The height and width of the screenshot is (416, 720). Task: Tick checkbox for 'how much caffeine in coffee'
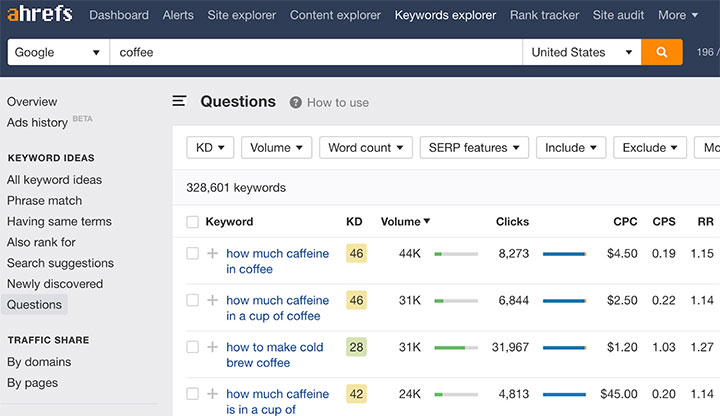pyautogui.click(x=193, y=254)
